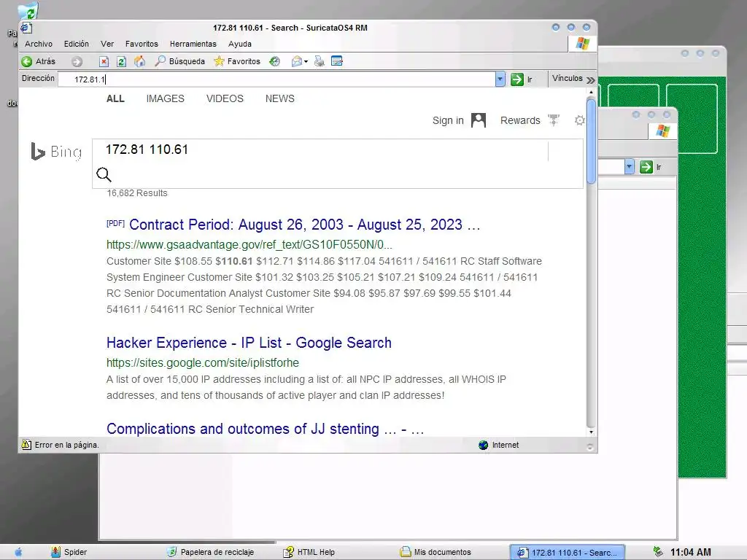This screenshot has height=560, width=747.
Task: Click the scrollbar up arrow
Action: [x=591, y=92]
